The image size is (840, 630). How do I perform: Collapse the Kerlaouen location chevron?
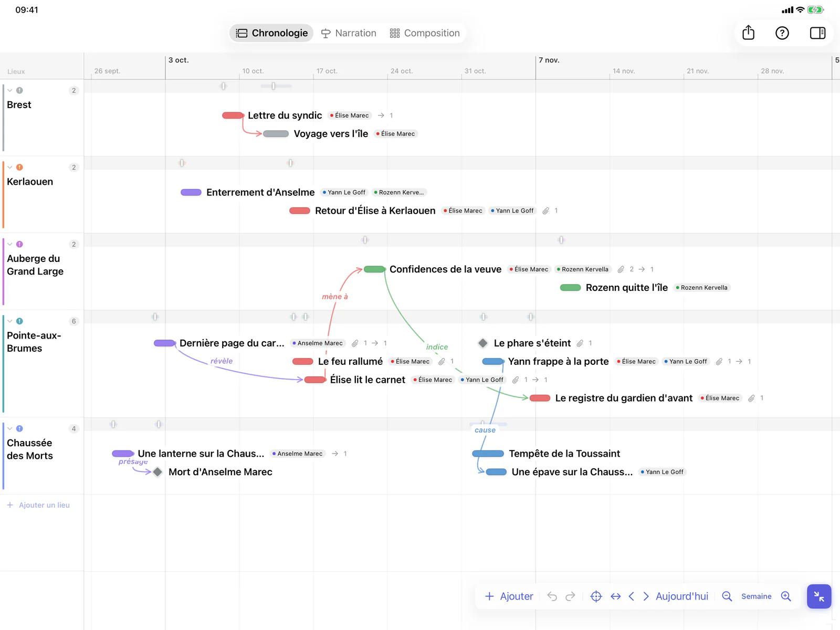click(10, 167)
